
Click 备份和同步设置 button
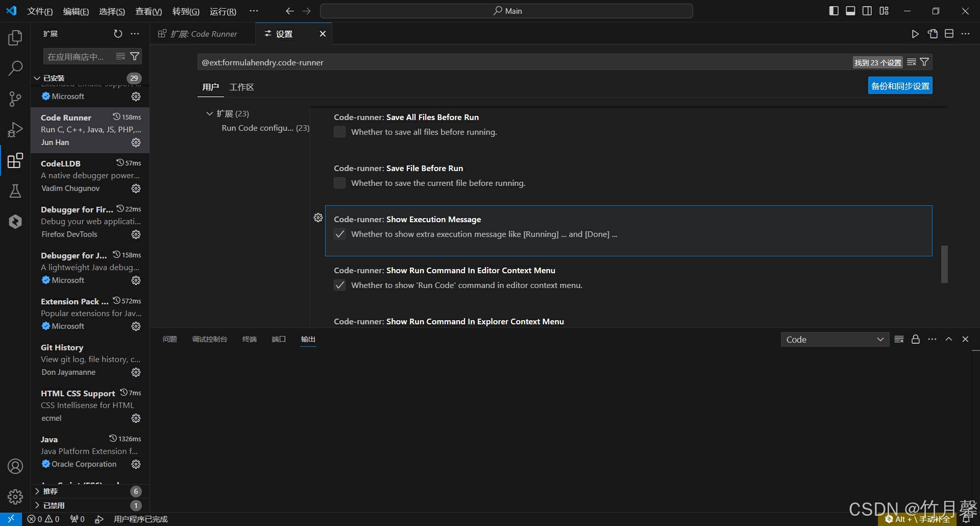(x=900, y=86)
